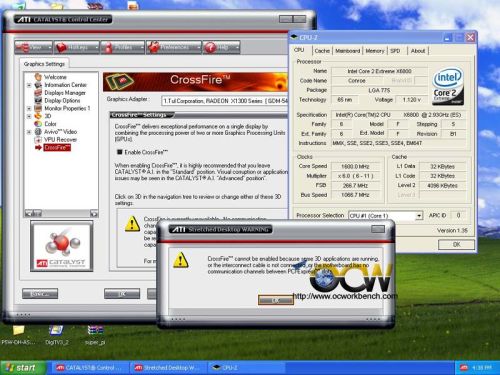Click the Core Speed value '1600.0 MHz'
The height and width of the screenshot is (375, 500).
355,166
